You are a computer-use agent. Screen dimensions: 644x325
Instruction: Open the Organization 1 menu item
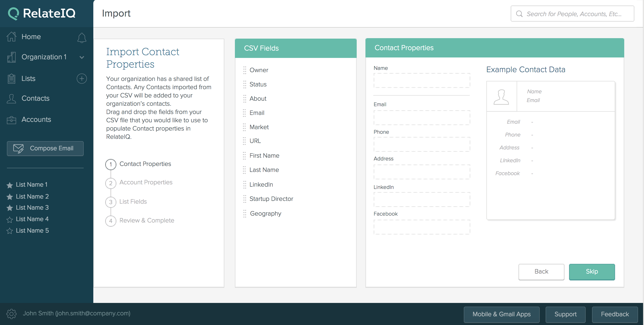[x=44, y=57]
